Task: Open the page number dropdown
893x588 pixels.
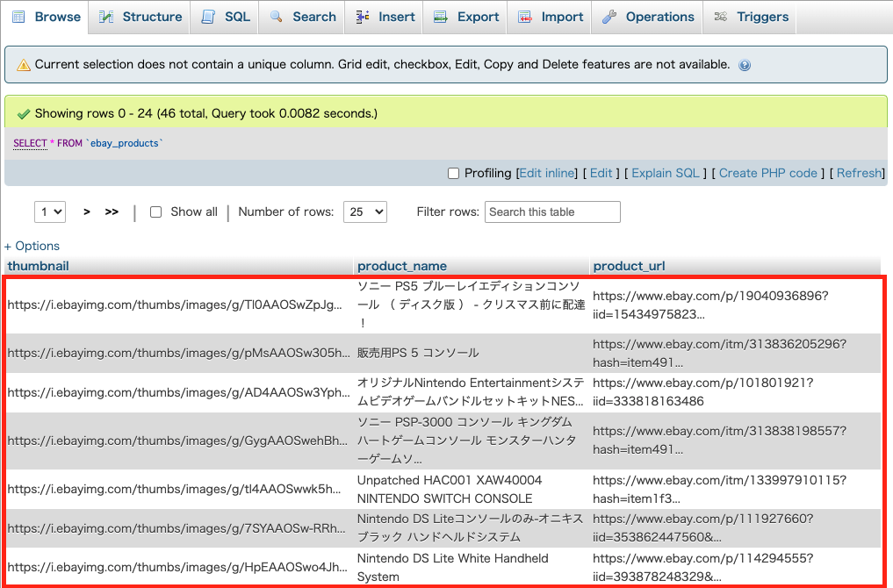Action: coord(50,212)
